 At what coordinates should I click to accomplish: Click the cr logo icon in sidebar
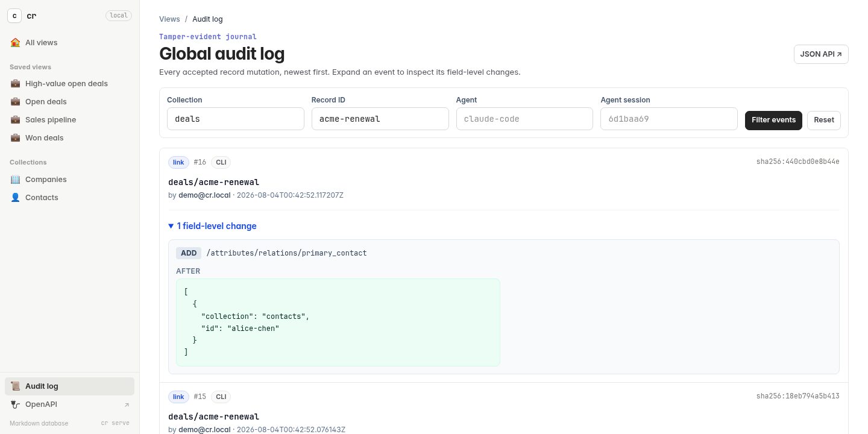coord(14,16)
